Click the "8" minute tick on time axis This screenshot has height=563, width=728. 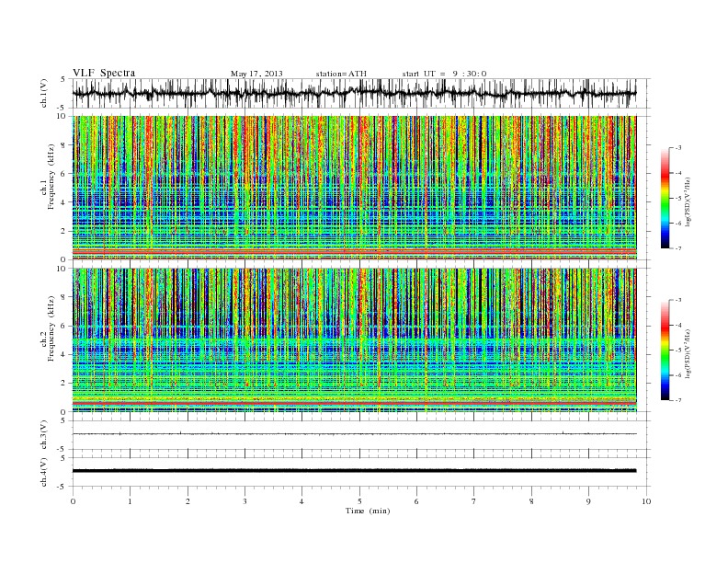[531, 501]
